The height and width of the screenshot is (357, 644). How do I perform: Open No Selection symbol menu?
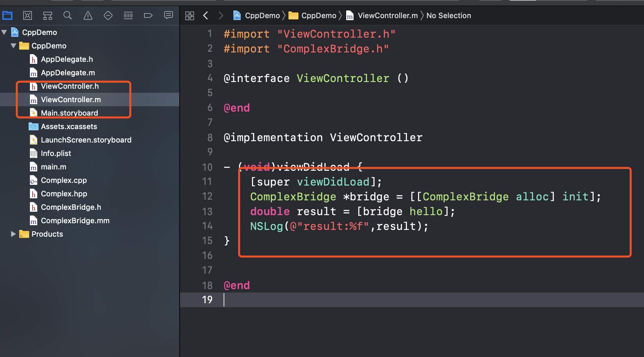click(449, 15)
